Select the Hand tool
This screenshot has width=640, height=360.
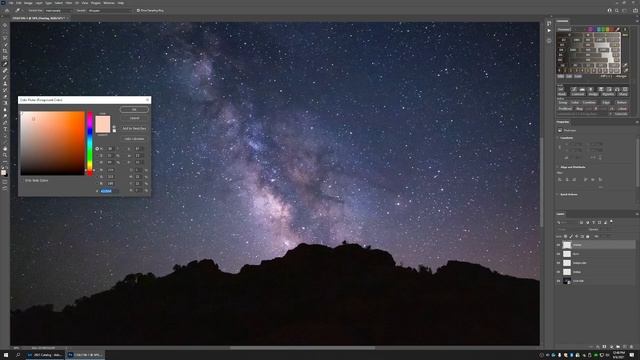5,149
